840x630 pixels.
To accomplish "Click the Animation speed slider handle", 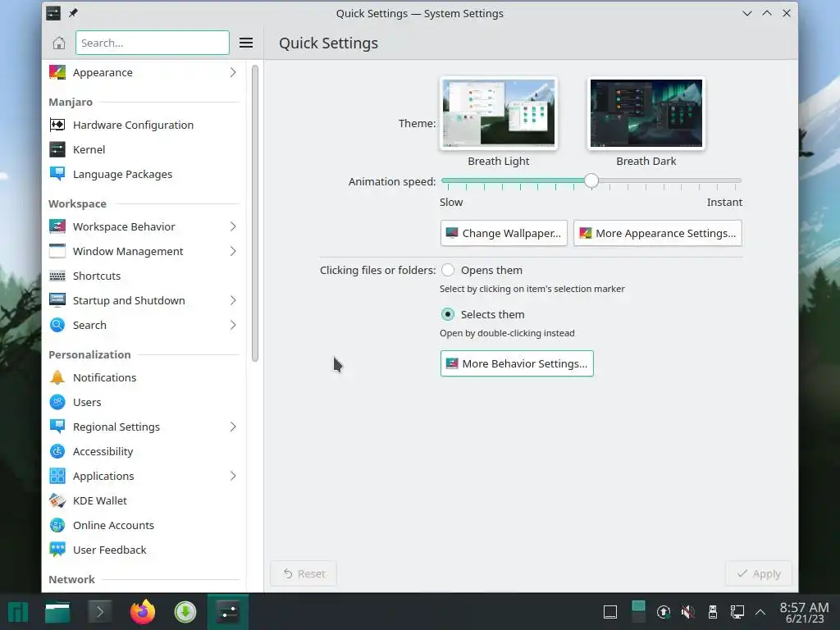I will 591,181.
